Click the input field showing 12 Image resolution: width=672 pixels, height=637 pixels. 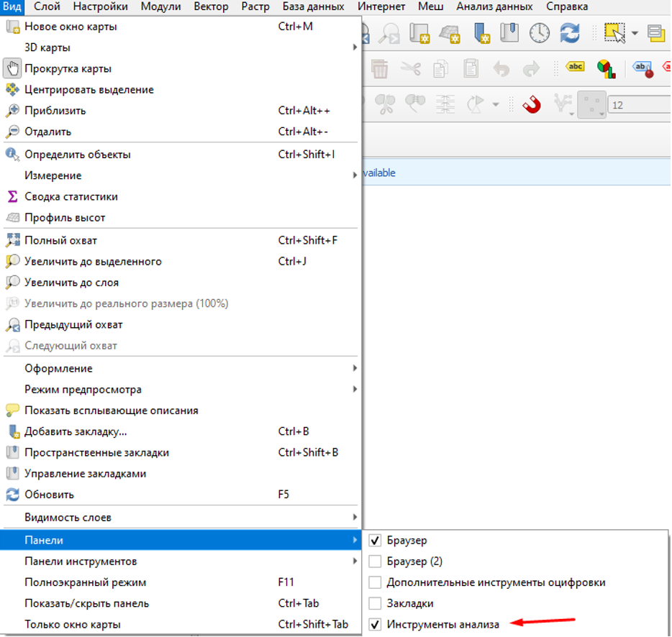coord(637,105)
